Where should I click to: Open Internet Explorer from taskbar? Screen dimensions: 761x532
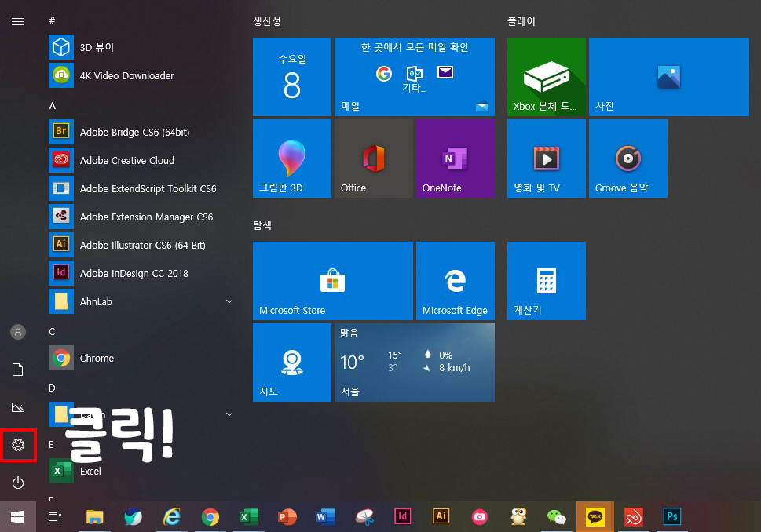tap(172, 517)
